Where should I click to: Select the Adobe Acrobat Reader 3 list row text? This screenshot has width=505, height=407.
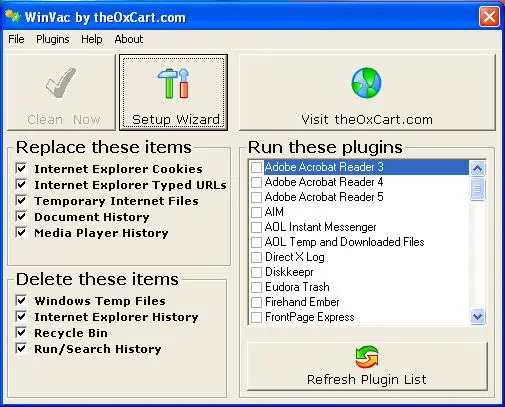click(x=324, y=167)
